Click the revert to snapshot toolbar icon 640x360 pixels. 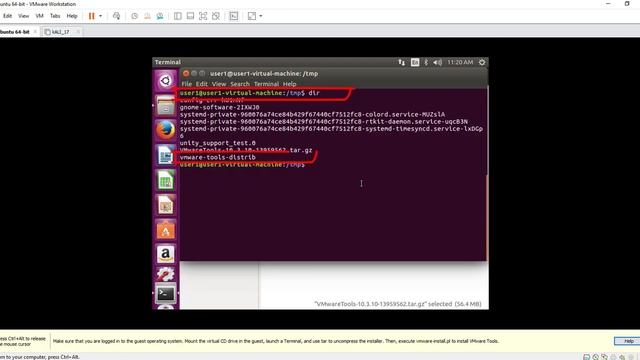(147, 16)
